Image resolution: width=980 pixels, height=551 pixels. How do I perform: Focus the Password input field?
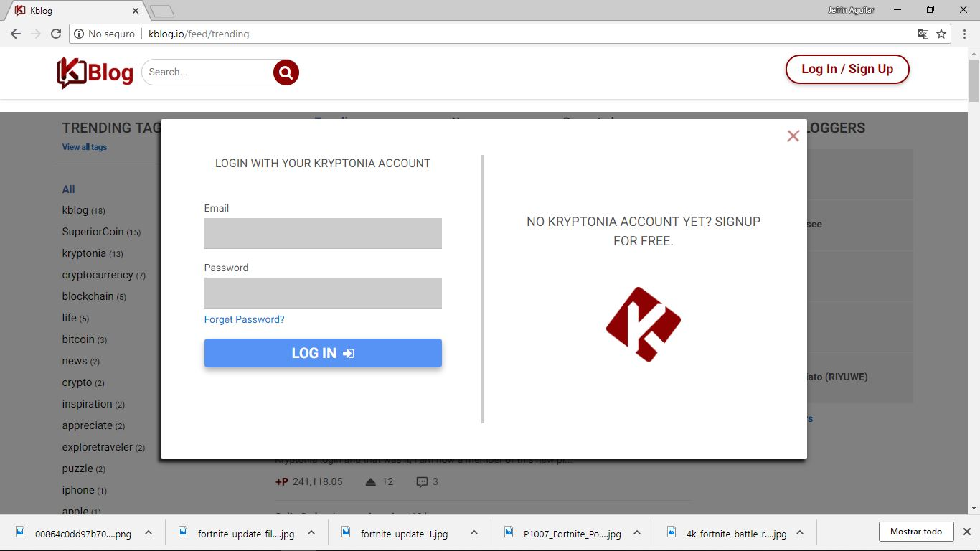coord(323,293)
